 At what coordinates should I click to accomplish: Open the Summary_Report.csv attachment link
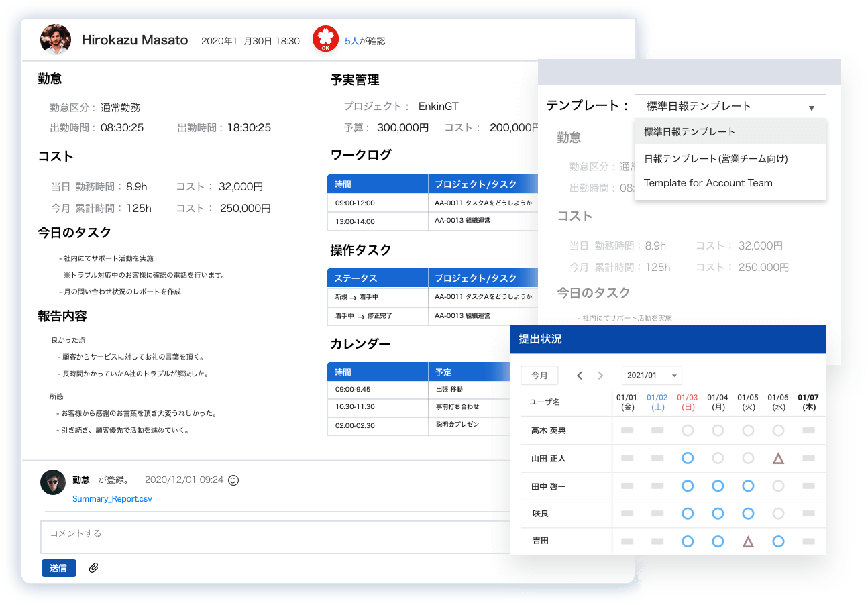coord(112,499)
